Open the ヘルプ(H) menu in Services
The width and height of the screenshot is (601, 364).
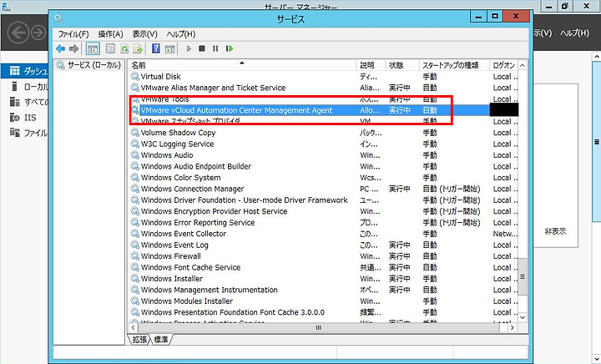pos(181,34)
